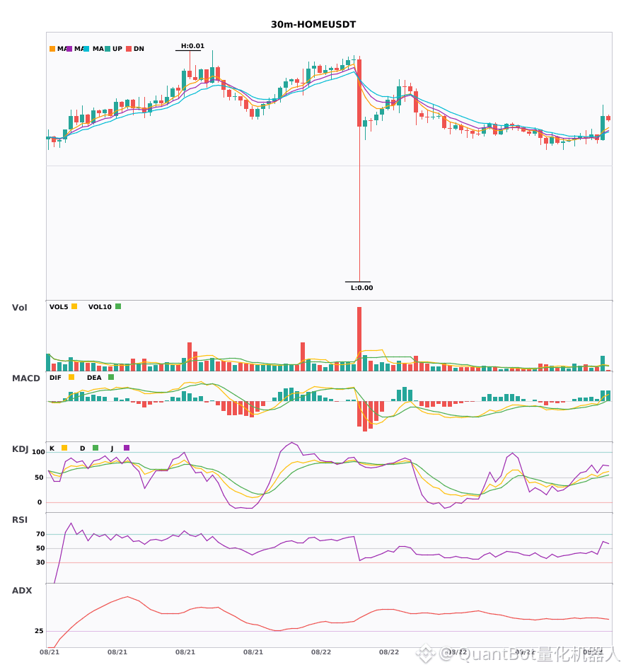The height and width of the screenshot is (672, 626).
Task: Click the KDJ 0 axis label
Action: click(x=40, y=502)
